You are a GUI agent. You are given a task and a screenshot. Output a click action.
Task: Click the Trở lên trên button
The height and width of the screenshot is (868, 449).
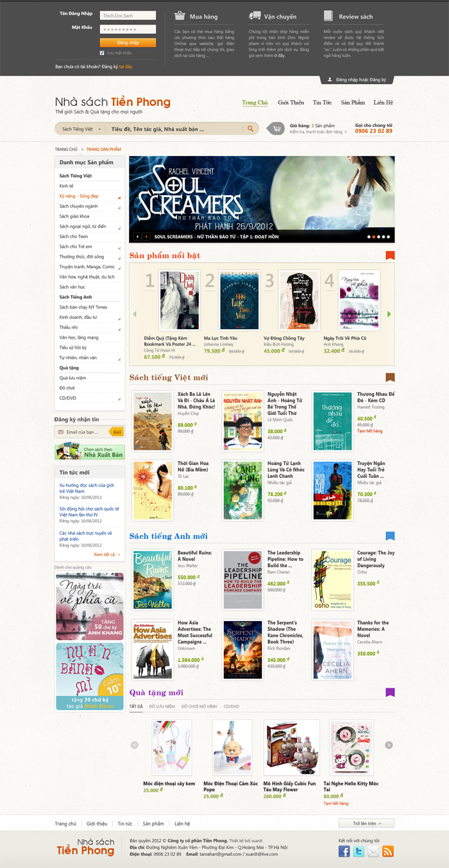[366, 823]
